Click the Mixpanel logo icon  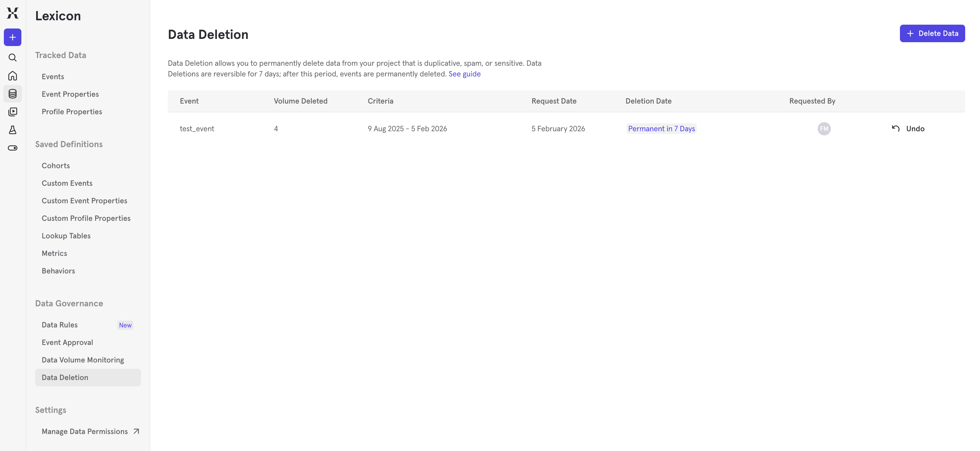[x=13, y=13]
